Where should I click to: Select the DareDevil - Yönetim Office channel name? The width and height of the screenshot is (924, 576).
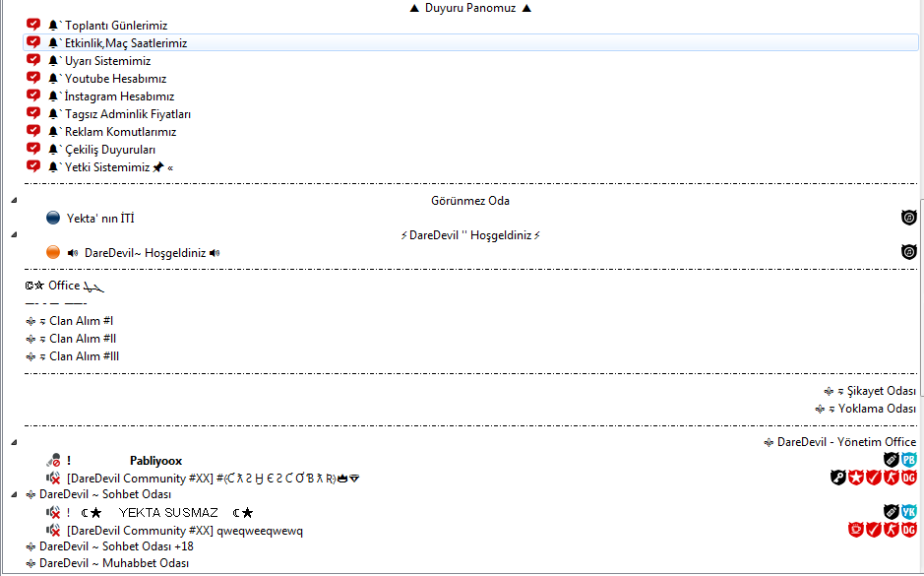tap(839, 442)
